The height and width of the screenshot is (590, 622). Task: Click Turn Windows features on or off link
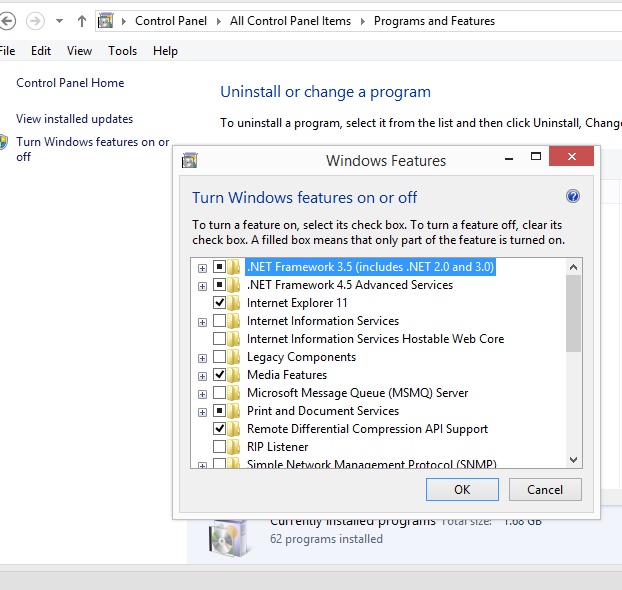point(92,149)
